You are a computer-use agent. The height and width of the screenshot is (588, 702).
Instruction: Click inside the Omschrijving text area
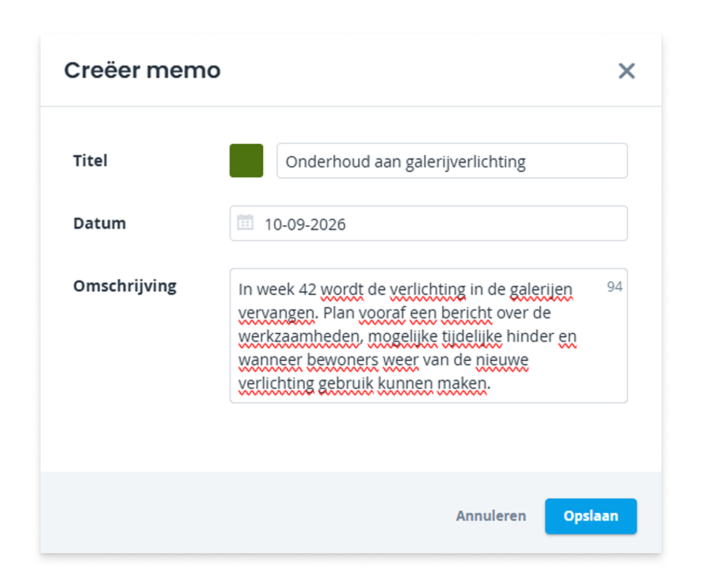point(428,335)
